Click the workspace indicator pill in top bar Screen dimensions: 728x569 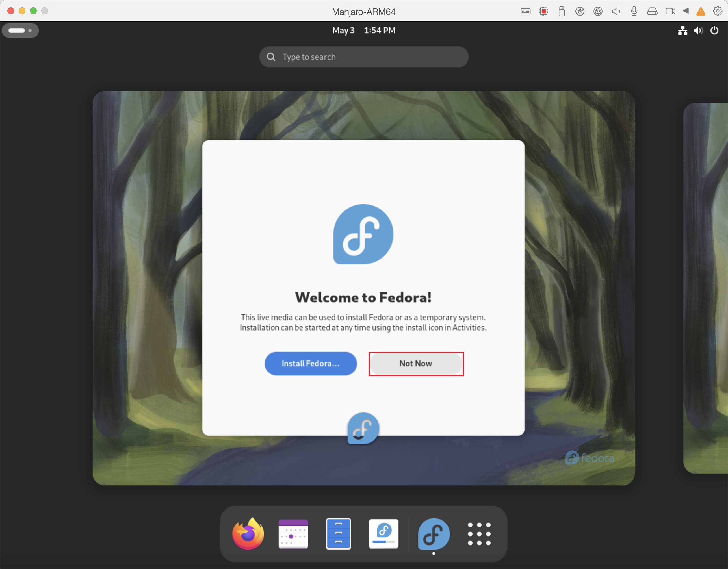[x=20, y=30]
